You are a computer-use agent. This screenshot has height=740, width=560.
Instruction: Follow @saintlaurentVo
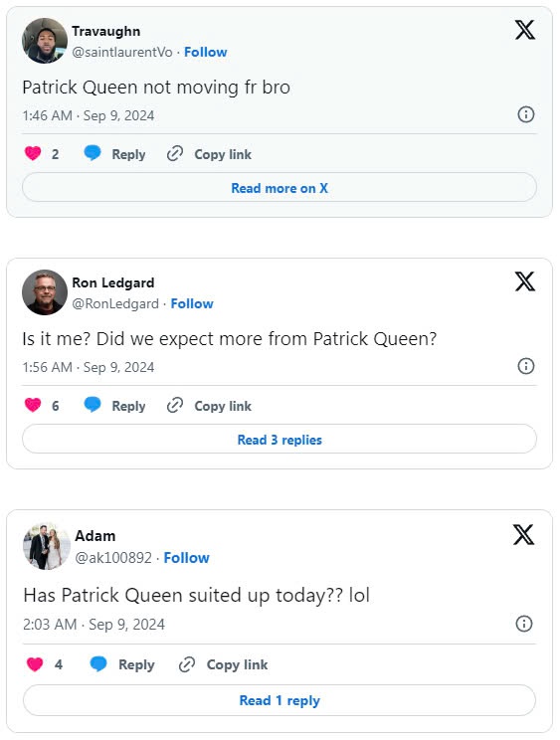(205, 52)
